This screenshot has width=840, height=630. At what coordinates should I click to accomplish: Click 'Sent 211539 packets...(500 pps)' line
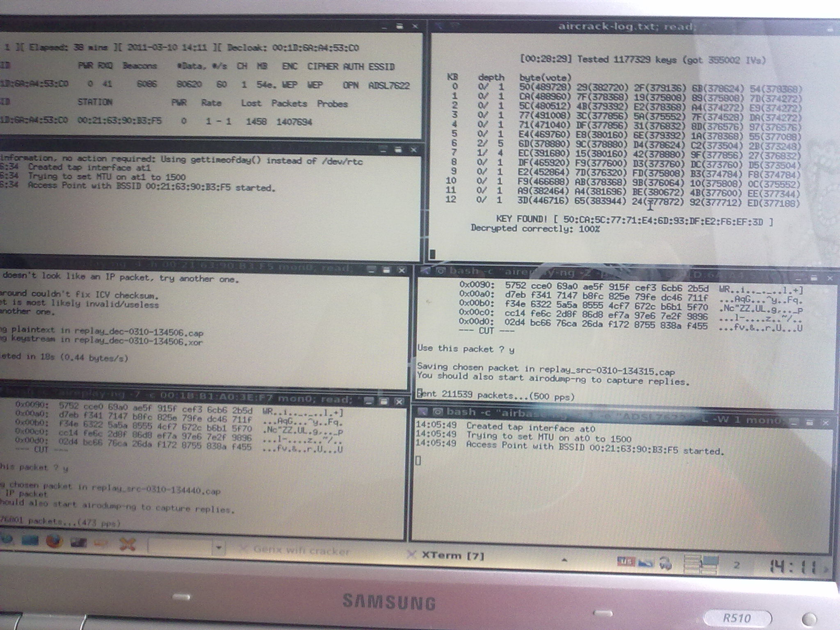pyautogui.click(x=495, y=395)
